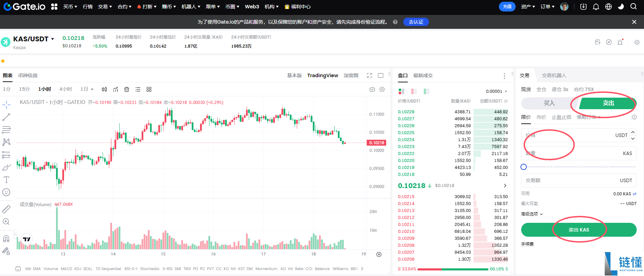Switch to the 最新成交 tab
This screenshot has height=276, width=644.
pyautogui.click(x=423, y=75)
